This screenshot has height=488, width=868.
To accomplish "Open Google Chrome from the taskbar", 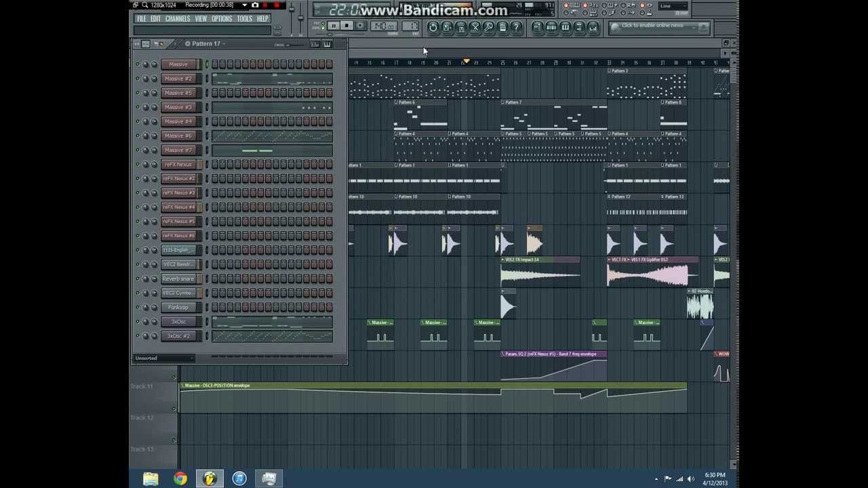I will 180,479.
